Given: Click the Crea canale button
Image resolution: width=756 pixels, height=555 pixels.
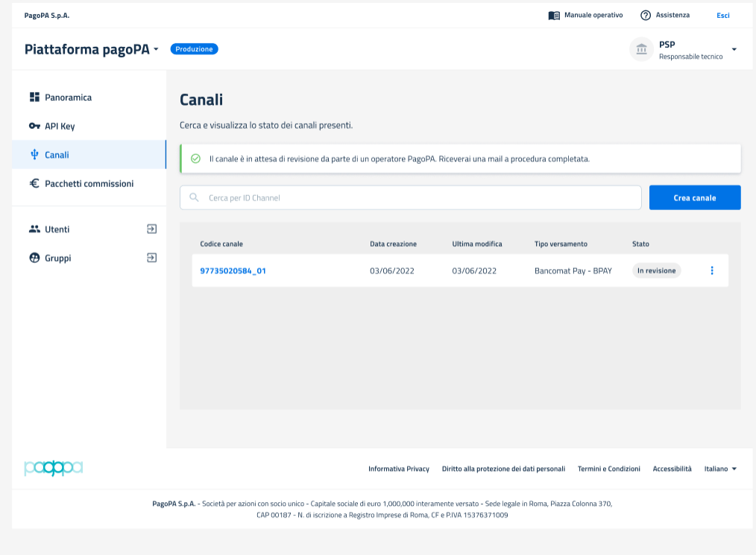Looking at the screenshot, I should (x=694, y=197).
